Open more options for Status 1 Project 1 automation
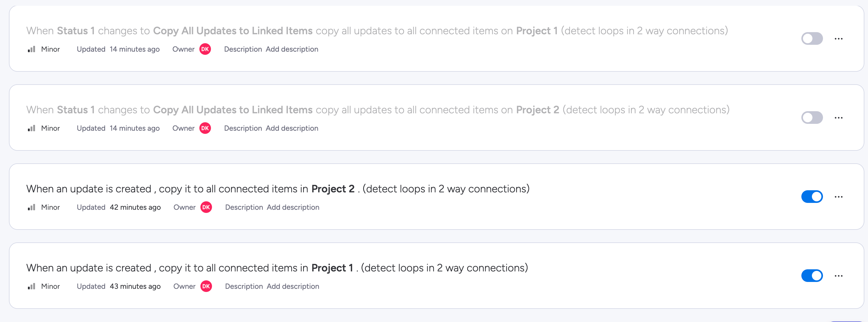The height and width of the screenshot is (322, 868). coord(838,39)
